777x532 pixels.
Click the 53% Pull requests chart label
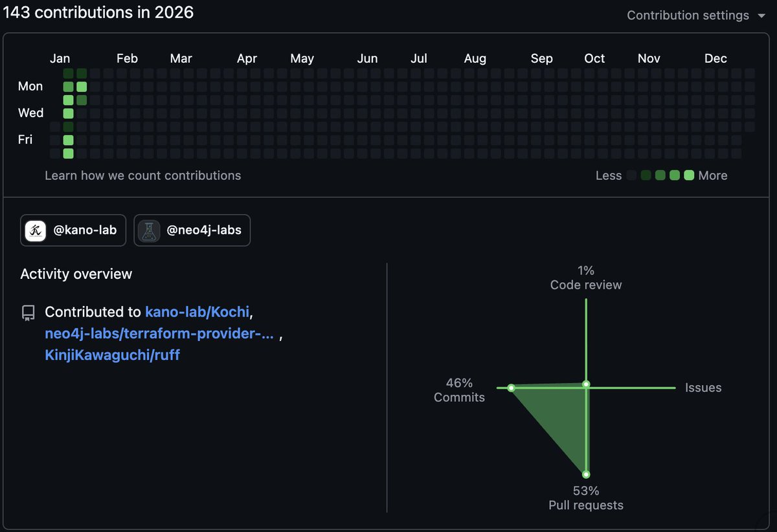click(x=586, y=498)
